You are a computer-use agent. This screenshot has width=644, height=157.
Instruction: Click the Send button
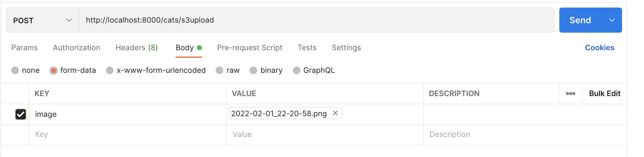580,20
